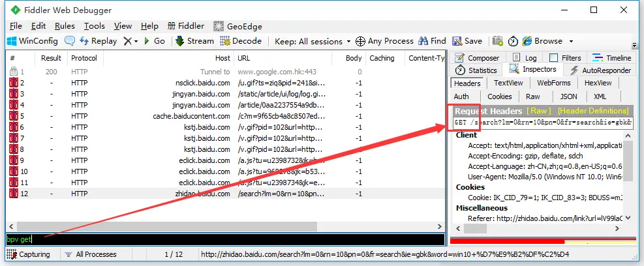The image size is (644, 266).
Task: Toggle the Capturing status indicator
Action: (x=28, y=254)
